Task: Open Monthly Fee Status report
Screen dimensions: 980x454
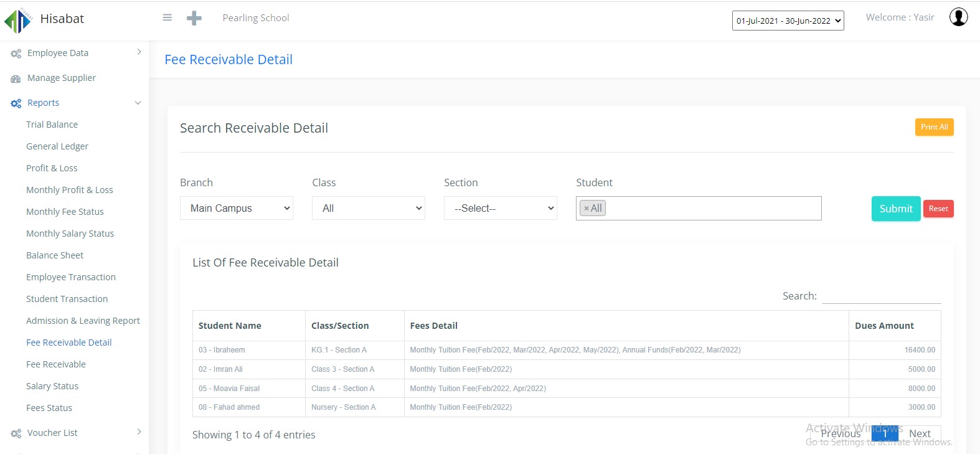Action: point(65,212)
